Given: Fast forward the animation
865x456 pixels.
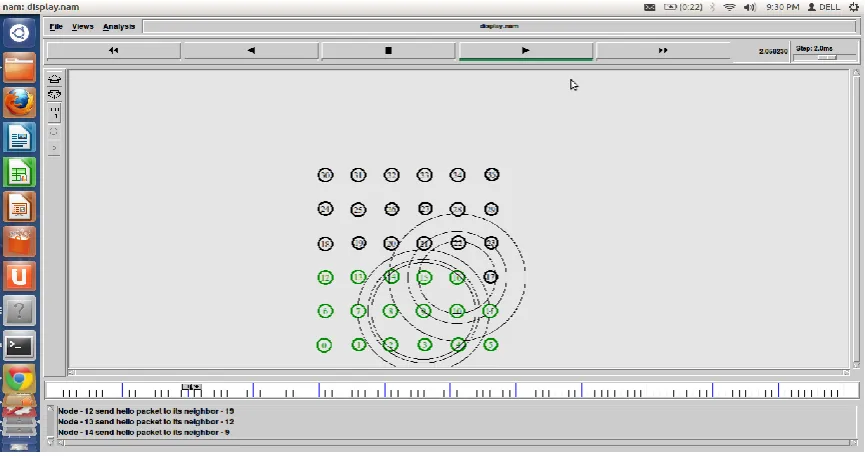Looking at the screenshot, I should (663, 50).
